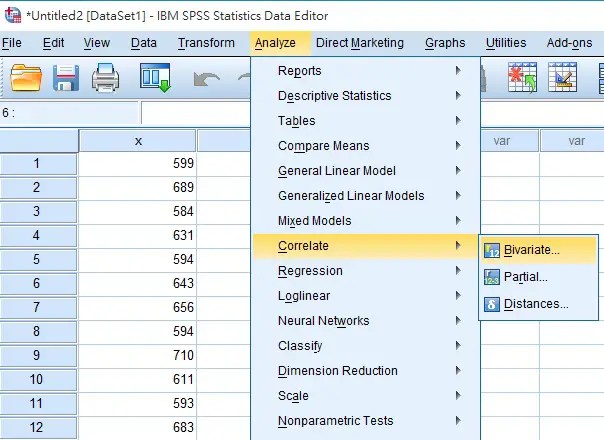Expand the Regression submenu
604x440 pixels.
pyautogui.click(x=365, y=271)
